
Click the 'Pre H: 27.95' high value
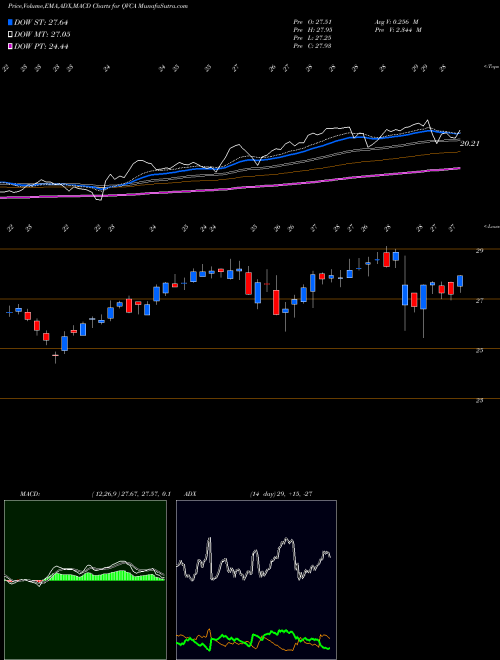[x=312, y=29]
